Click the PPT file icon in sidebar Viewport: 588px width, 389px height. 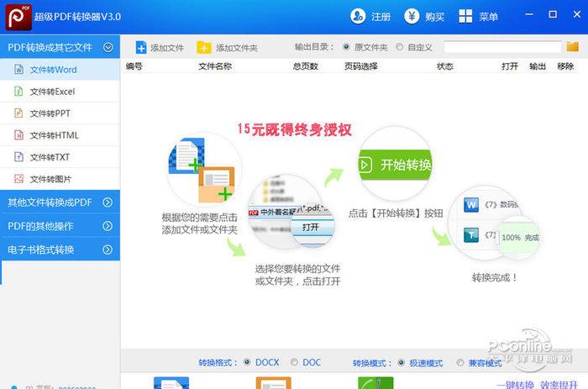click(x=18, y=113)
